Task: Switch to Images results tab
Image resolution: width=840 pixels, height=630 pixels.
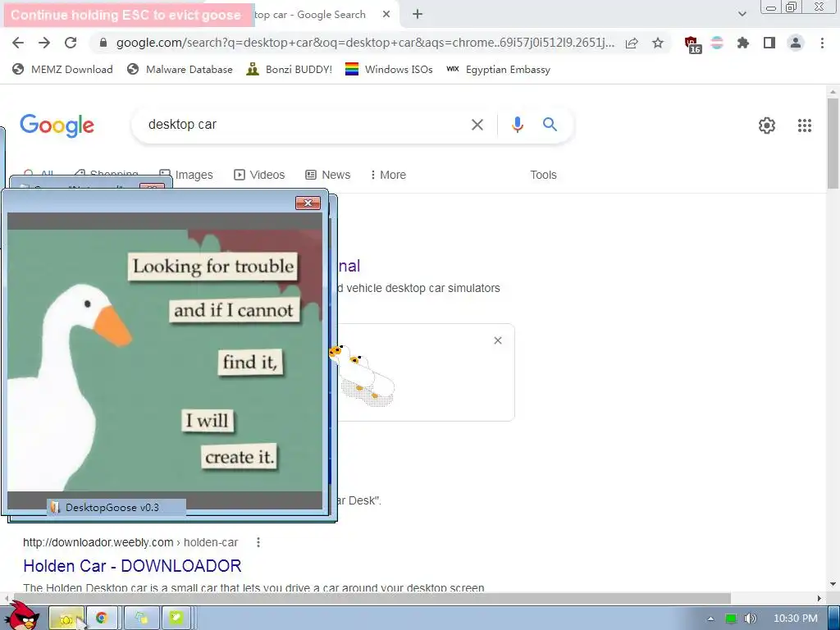Action: pyautogui.click(x=186, y=175)
